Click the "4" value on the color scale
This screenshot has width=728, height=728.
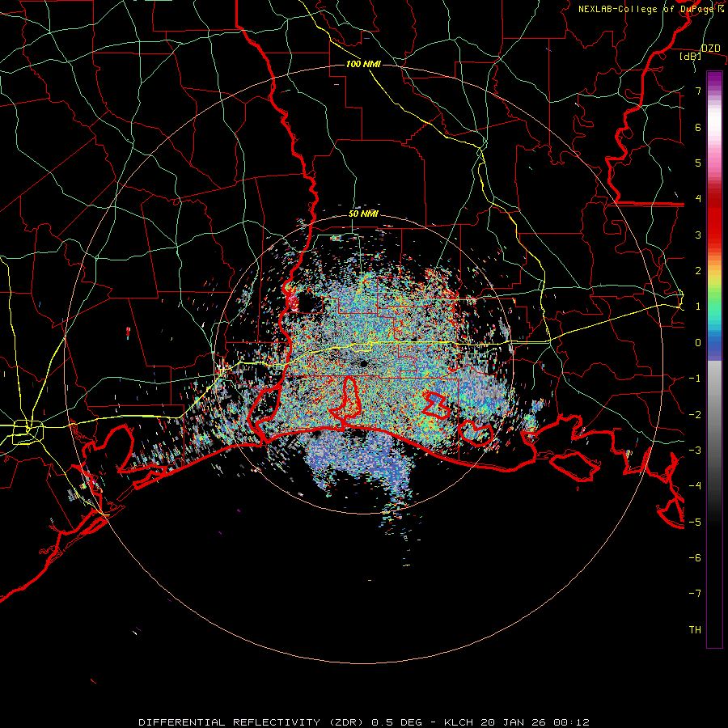[698, 199]
